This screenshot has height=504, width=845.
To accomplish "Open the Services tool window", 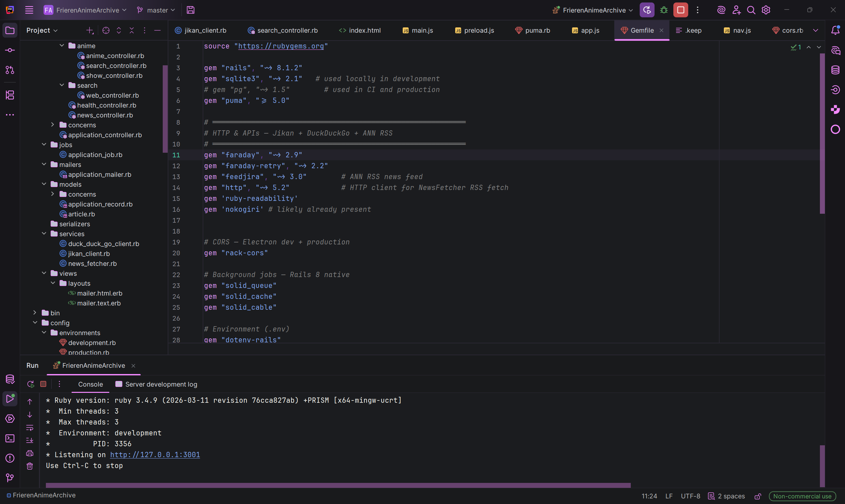I will (x=10, y=419).
